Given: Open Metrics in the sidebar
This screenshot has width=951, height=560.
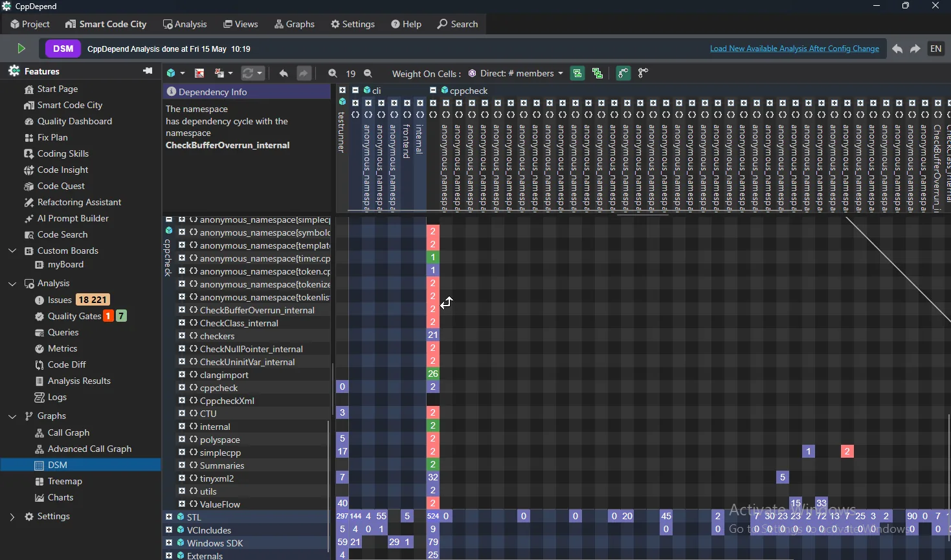Looking at the screenshot, I should tap(56, 348).
